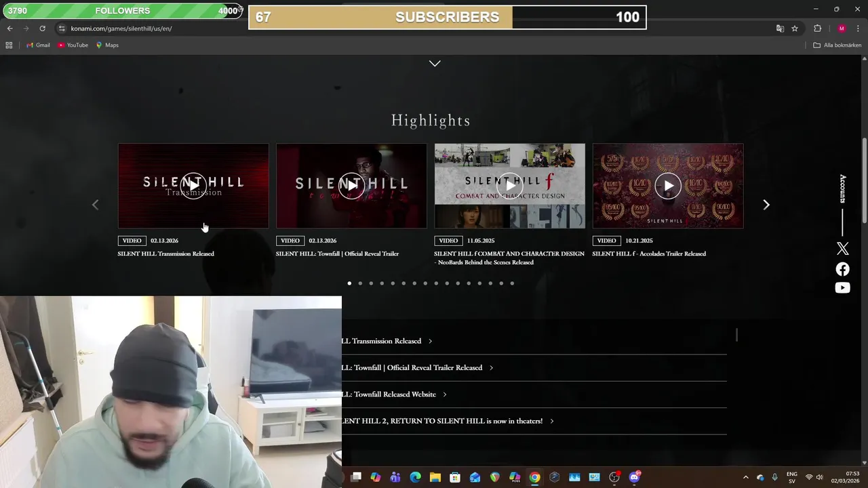Open the X (Twitter) account icon

click(842, 249)
